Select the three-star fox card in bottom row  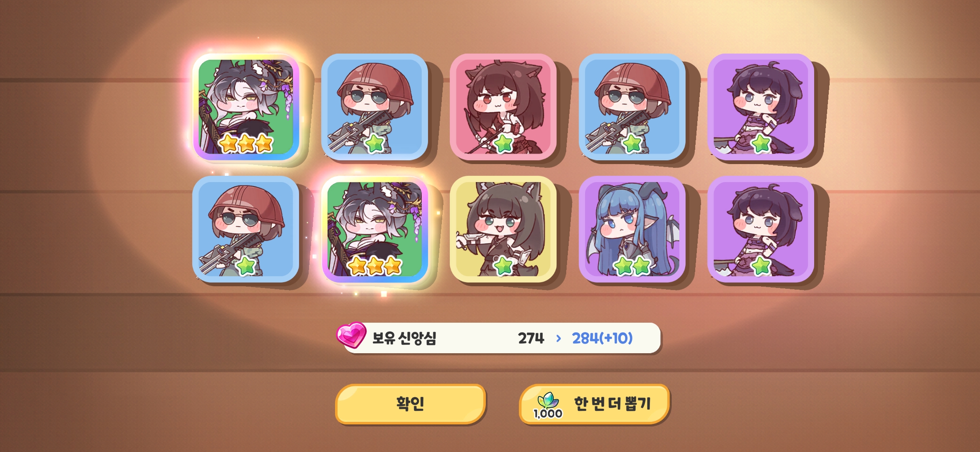tap(374, 229)
